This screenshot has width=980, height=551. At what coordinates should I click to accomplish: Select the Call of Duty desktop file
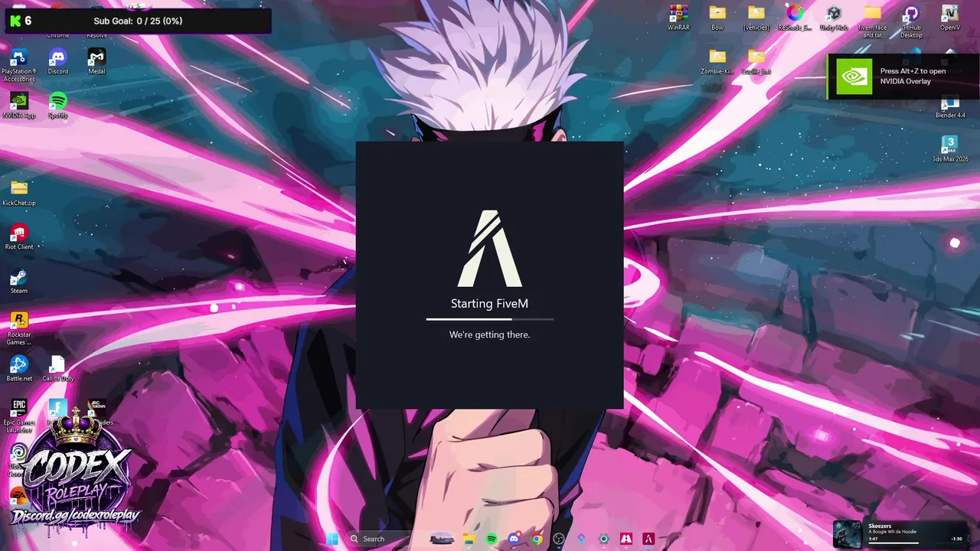coord(57,369)
